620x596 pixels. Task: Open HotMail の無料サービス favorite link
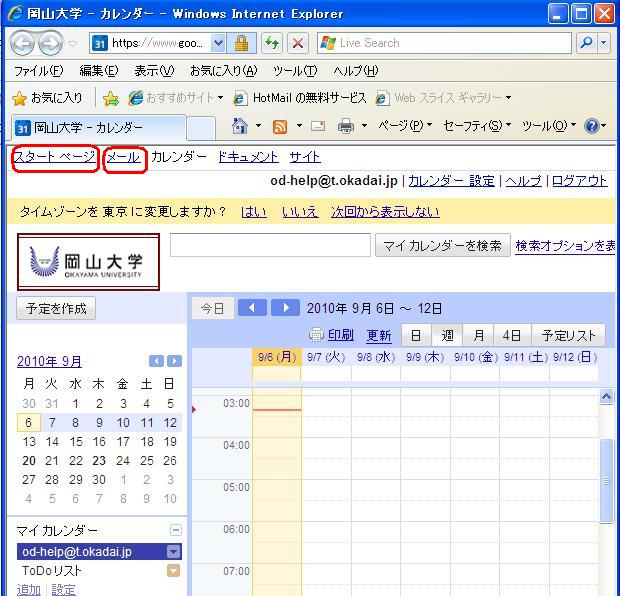point(300,98)
